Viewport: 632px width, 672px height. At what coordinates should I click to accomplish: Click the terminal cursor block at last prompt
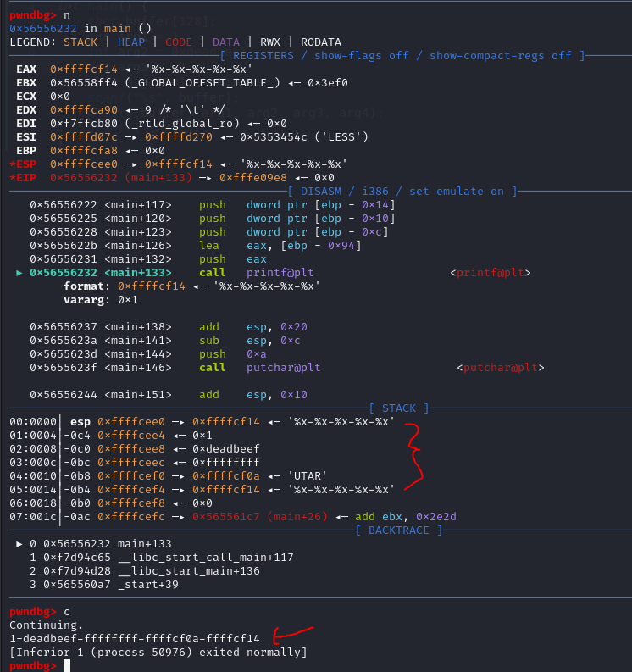[x=69, y=665]
